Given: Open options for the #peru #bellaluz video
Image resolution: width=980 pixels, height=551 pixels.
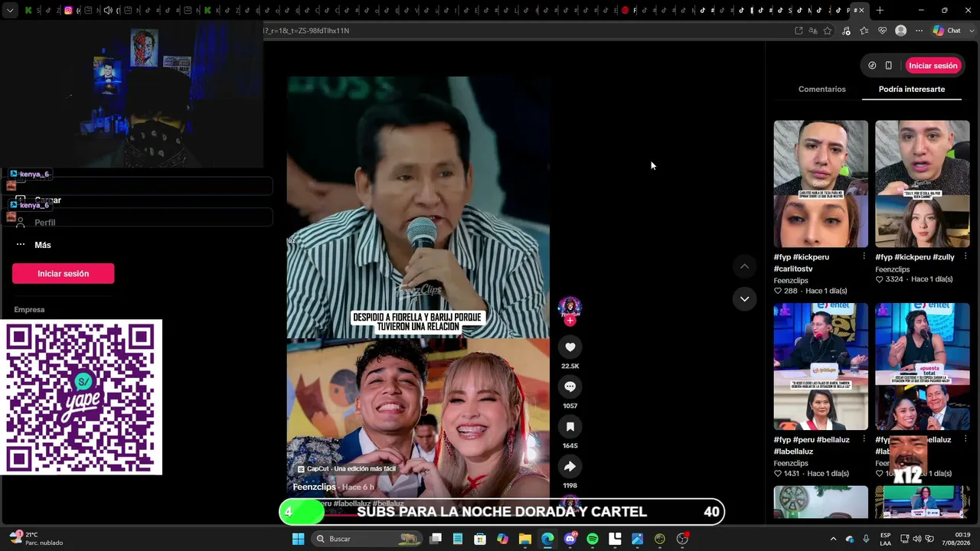Looking at the screenshot, I should tap(864, 440).
